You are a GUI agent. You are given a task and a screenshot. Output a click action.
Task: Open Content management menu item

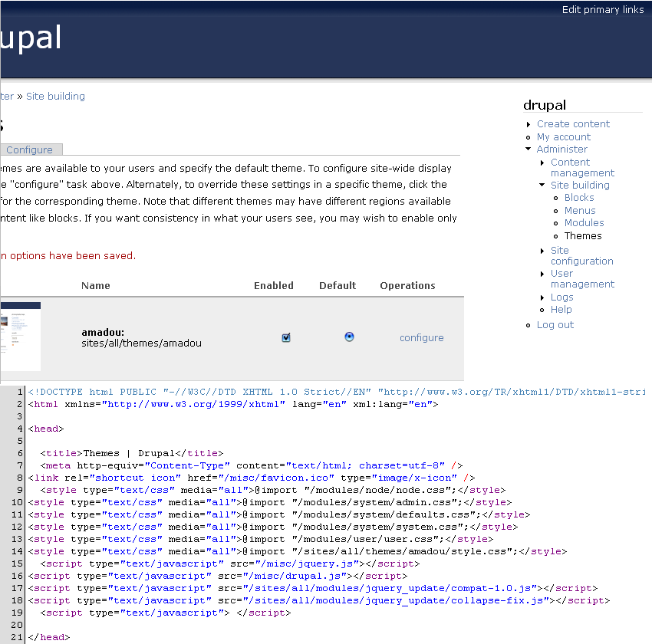click(582, 167)
